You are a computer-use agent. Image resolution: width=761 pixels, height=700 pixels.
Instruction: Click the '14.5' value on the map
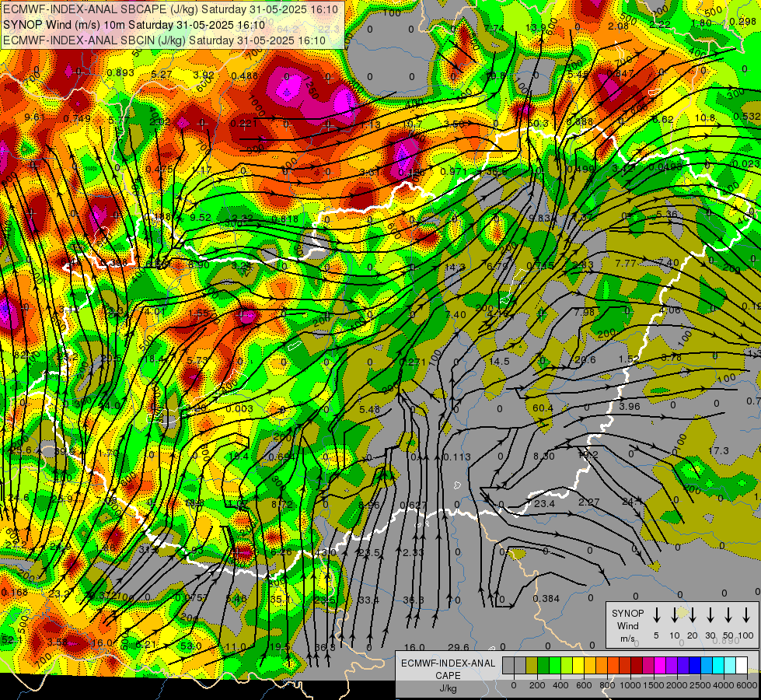(x=499, y=362)
